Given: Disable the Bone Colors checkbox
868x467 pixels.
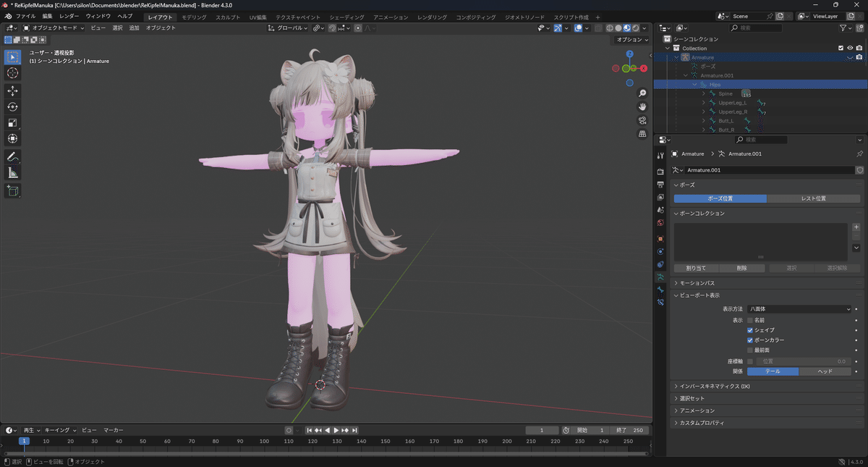Looking at the screenshot, I should pyautogui.click(x=751, y=340).
